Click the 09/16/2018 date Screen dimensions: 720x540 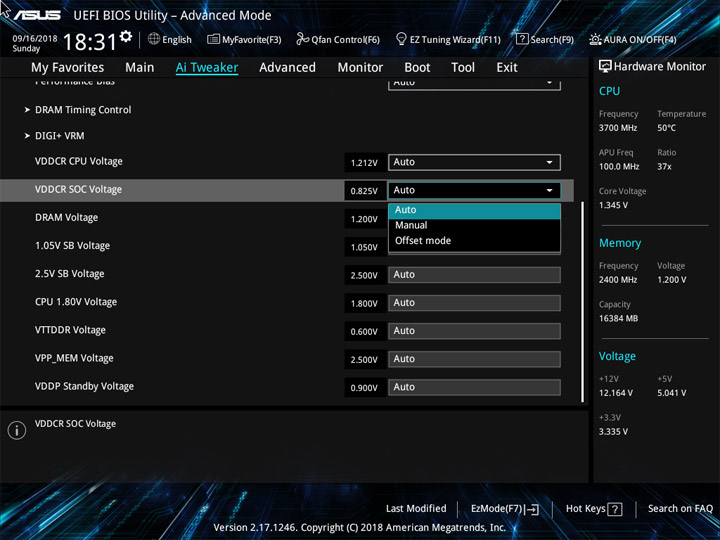(35, 39)
